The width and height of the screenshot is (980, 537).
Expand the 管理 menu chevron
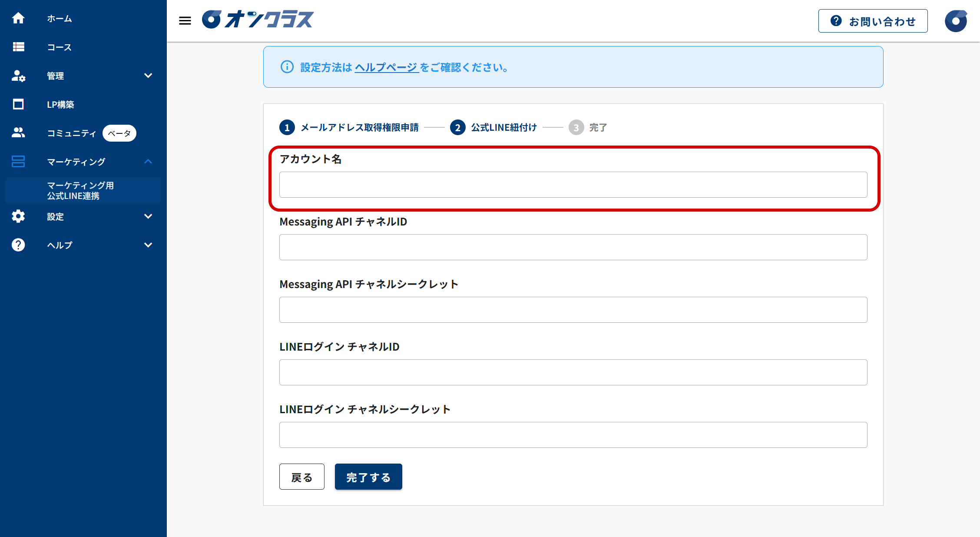pyautogui.click(x=148, y=76)
